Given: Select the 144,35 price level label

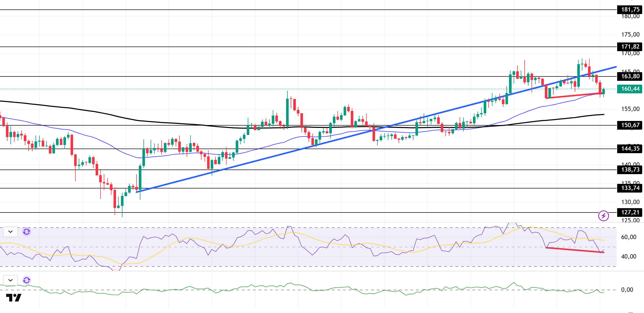Looking at the screenshot, I should (x=629, y=149).
